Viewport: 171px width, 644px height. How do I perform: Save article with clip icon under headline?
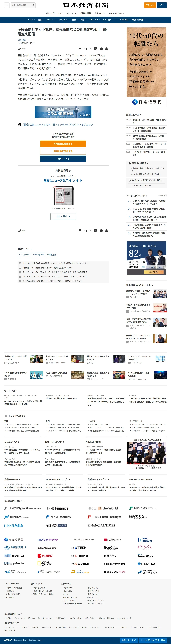click(20, 49)
